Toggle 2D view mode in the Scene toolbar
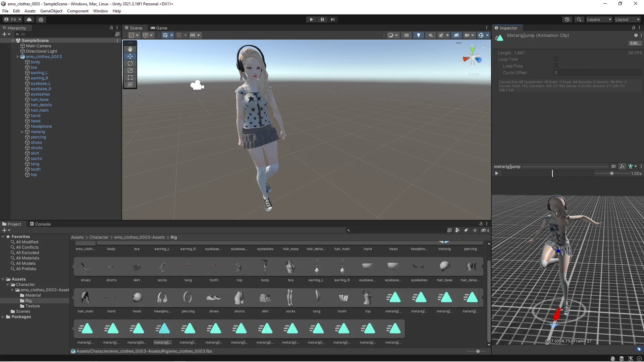This screenshot has width=644, height=362. point(406,35)
